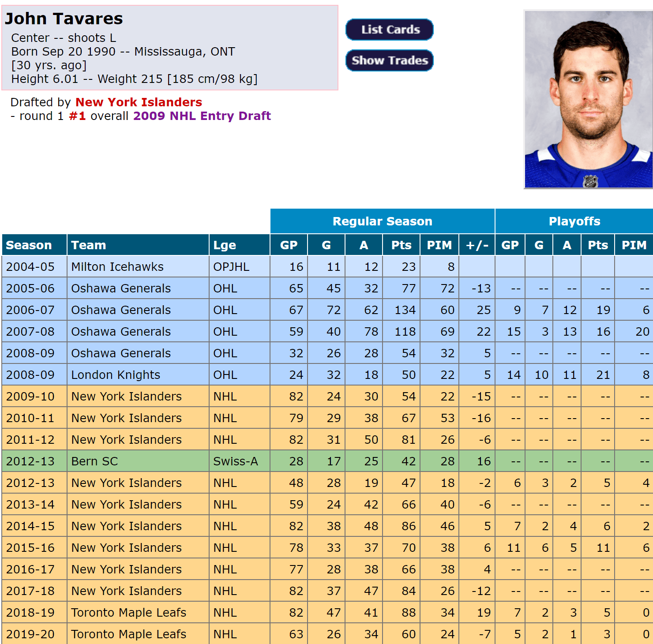The width and height of the screenshot is (653, 644).
Task: Click the +/- column header
Action: pyautogui.click(x=477, y=245)
